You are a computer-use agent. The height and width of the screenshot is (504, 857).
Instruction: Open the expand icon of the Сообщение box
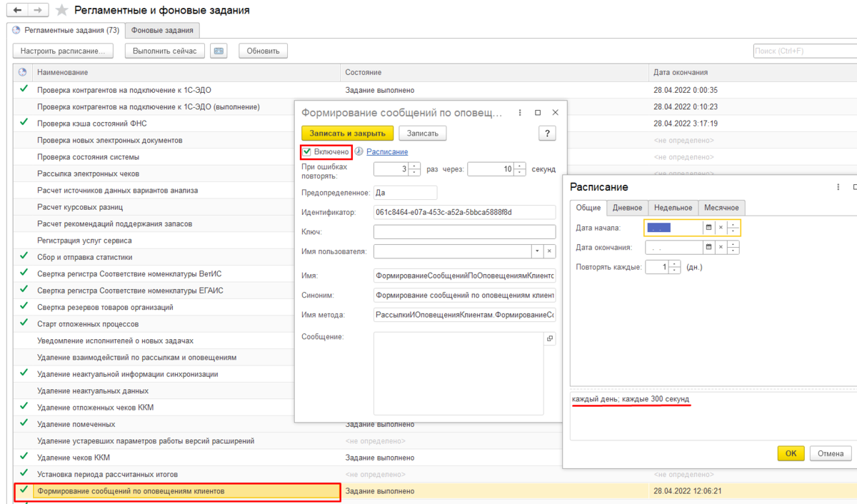(550, 339)
